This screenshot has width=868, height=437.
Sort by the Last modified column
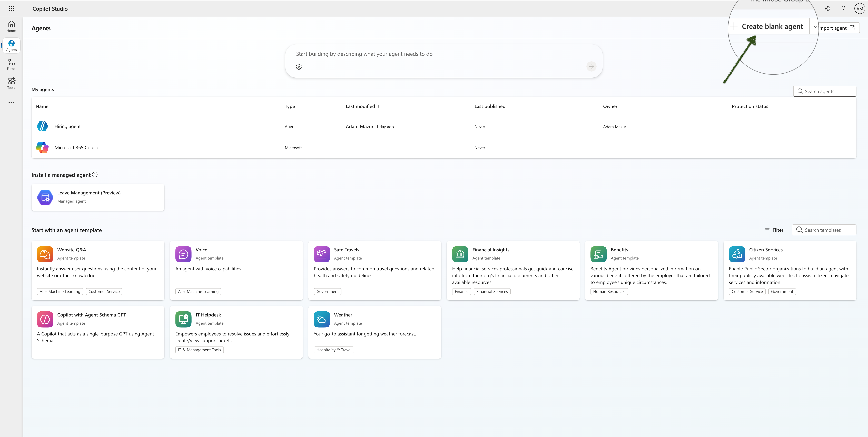click(x=363, y=106)
